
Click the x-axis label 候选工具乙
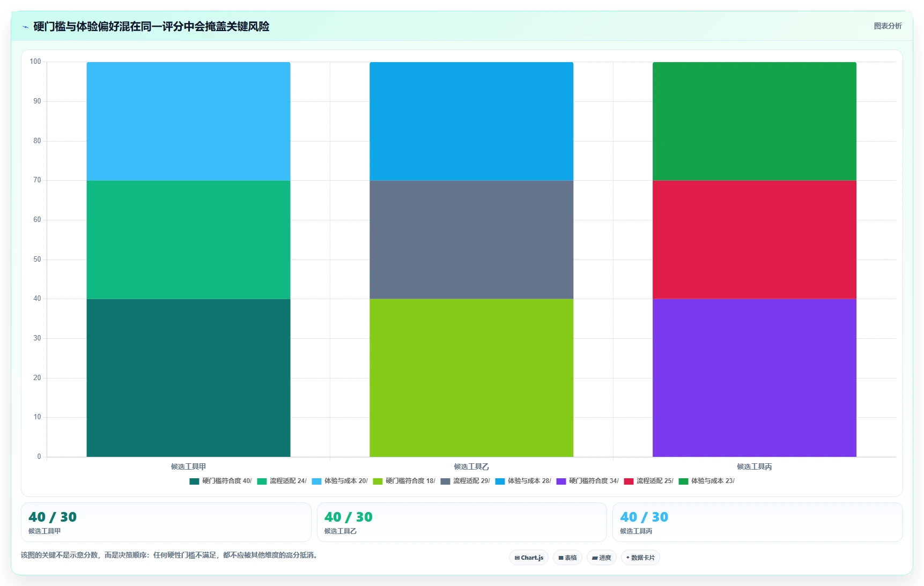point(471,466)
